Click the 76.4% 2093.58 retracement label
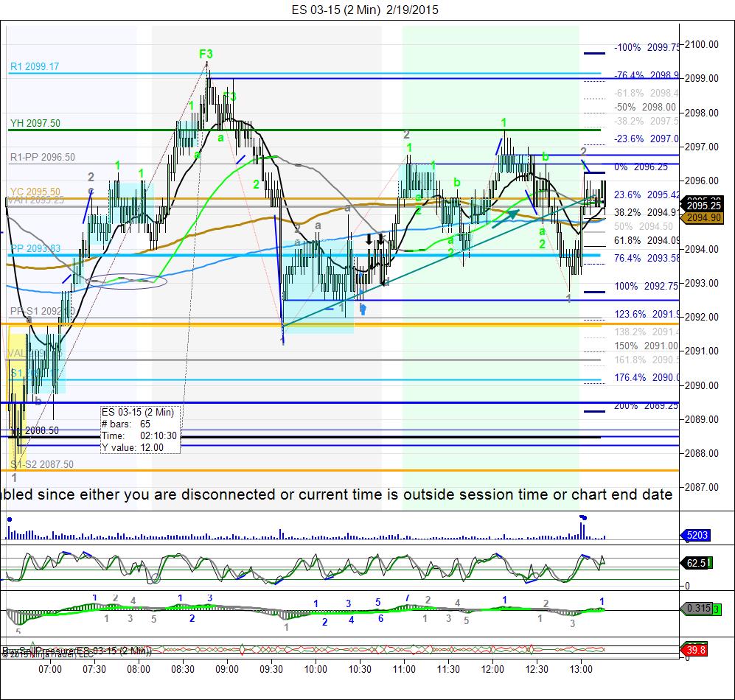The image size is (735, 700). (647, 258)
